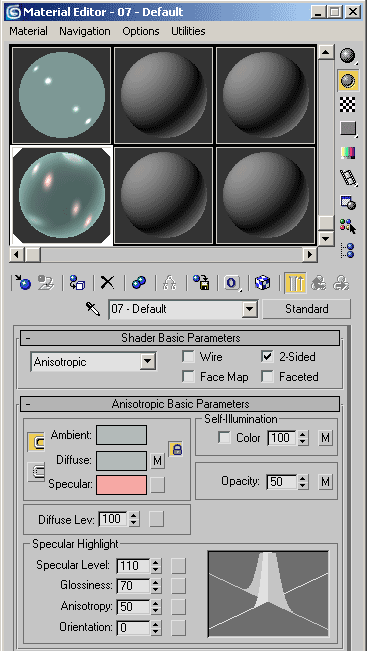The height and width of the screenshot is (651, 367).
Task: Enable the Faceted checkbox
Action: (x=268, y=377)
